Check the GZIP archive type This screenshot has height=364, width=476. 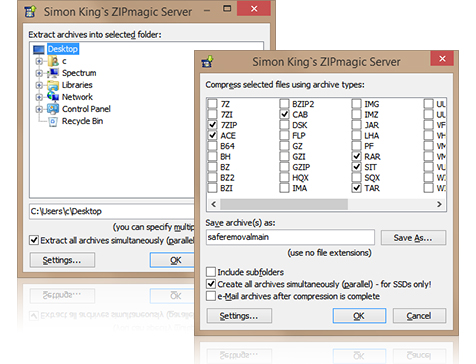pos(284,167)
